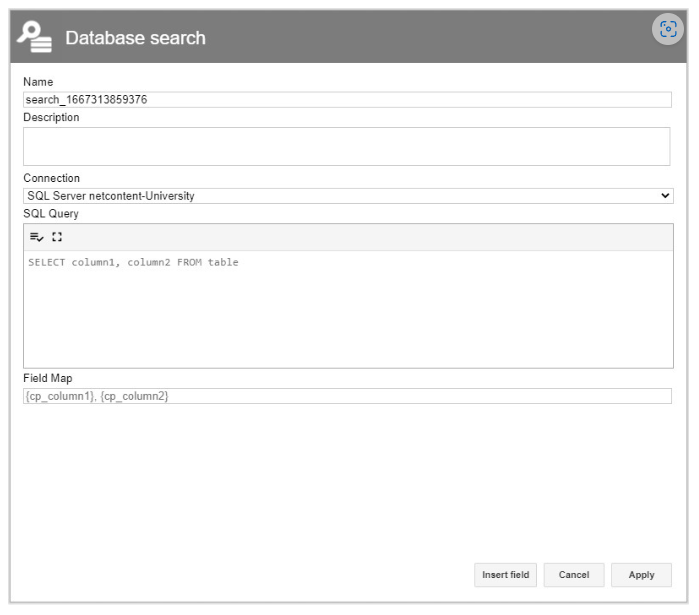Click the capture focus icon in header corner

[x=668, y=29]
